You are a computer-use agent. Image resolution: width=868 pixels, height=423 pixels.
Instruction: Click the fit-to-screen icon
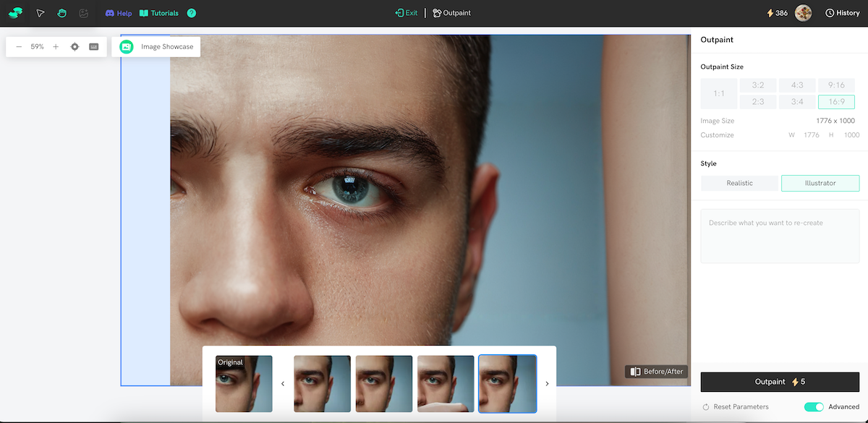pyautogui.click(x=75, y=46)
